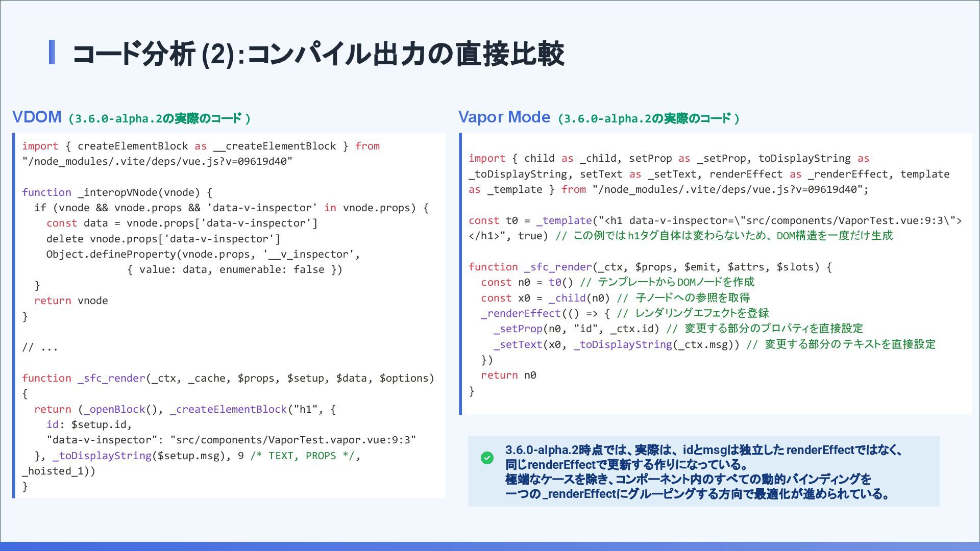Click the blue summary note text box
Image resolution: width=980 pixels, height=551 pixels.
point(703,471)
